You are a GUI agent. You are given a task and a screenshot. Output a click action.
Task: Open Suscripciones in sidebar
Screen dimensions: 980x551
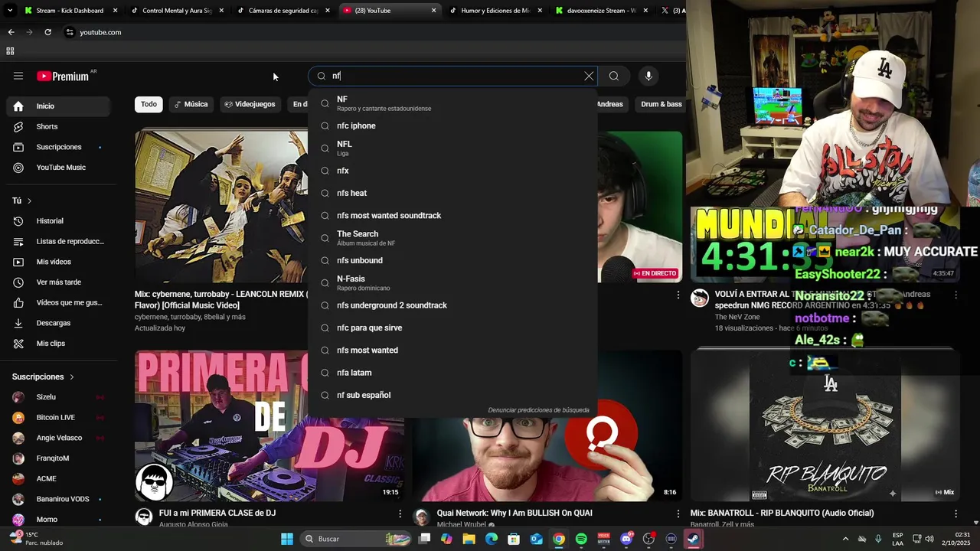coord(58,147)
